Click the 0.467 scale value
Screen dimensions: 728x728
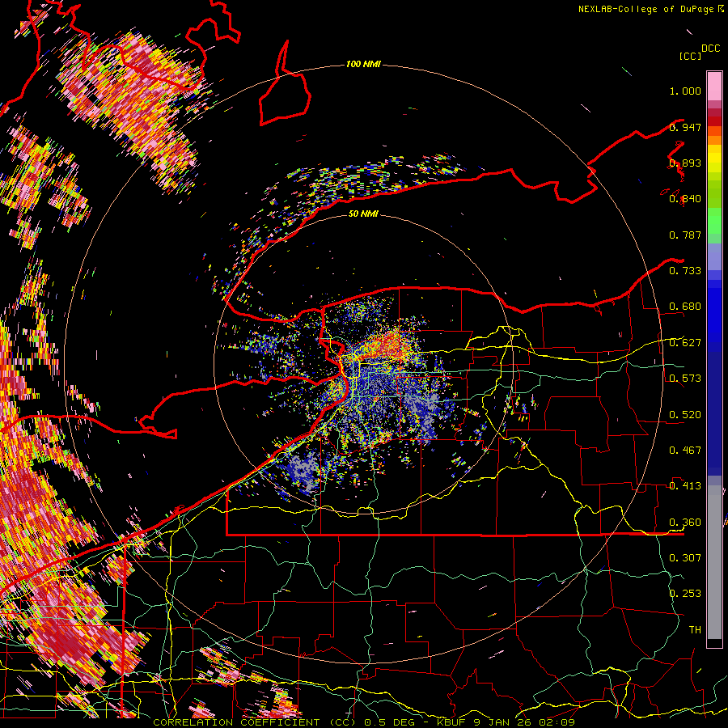pyautogui.click(x=685, y=450)
